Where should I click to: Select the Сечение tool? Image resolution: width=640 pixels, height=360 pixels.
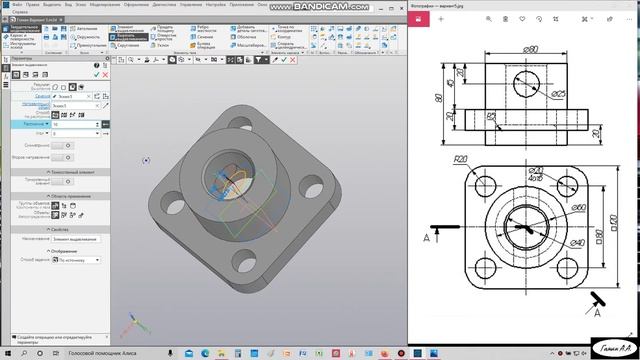(202, 37)
